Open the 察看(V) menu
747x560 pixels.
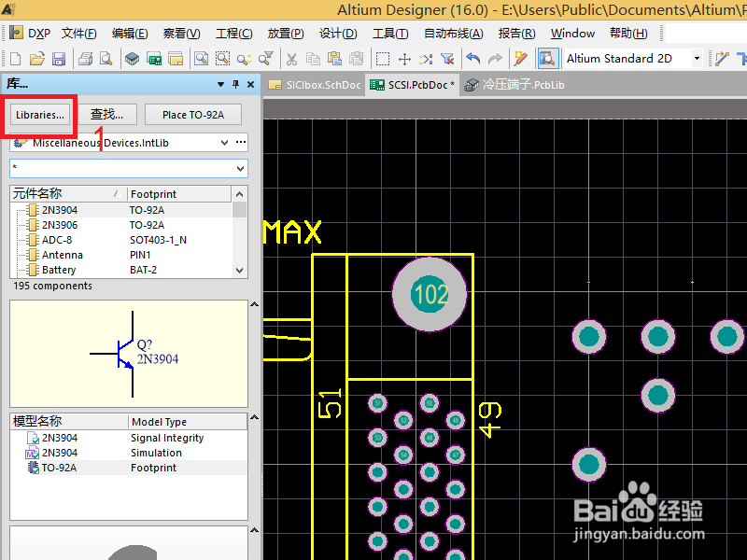tap(181, 33)
